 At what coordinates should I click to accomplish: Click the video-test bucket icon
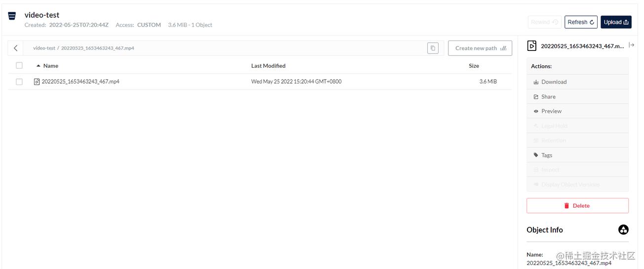tap(12, 16)
